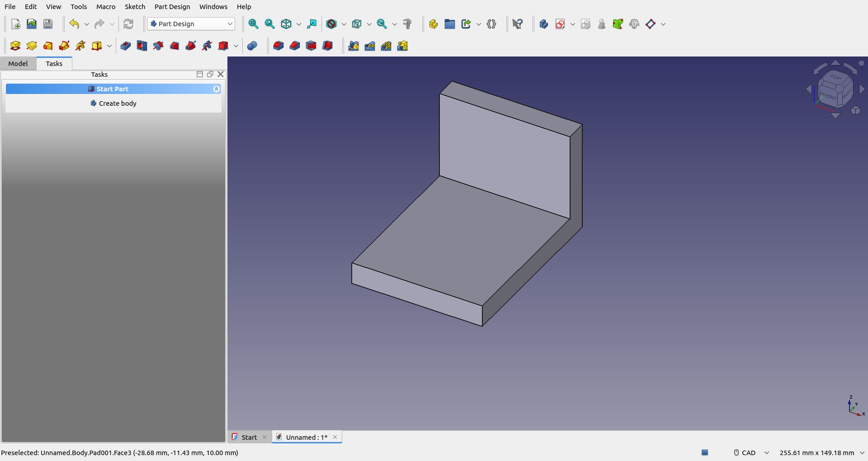Float the Tasks panel
This screenshot has width=868, height=461.
[x=210, y=74]
